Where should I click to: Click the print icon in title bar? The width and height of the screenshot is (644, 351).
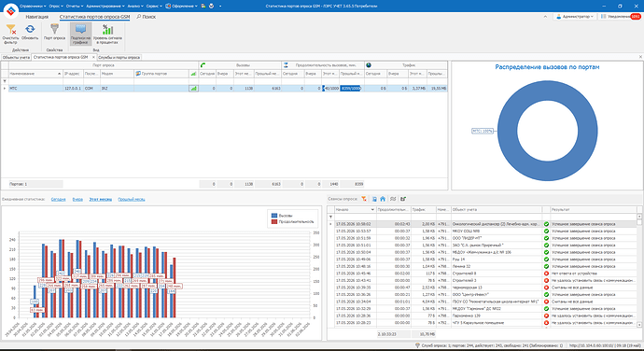click(211, 7)
